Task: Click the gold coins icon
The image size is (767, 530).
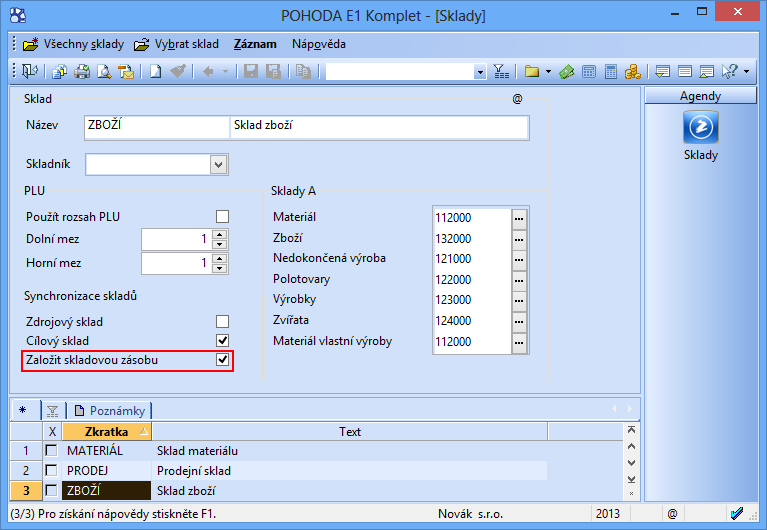Action: click(x=632, y=72)
